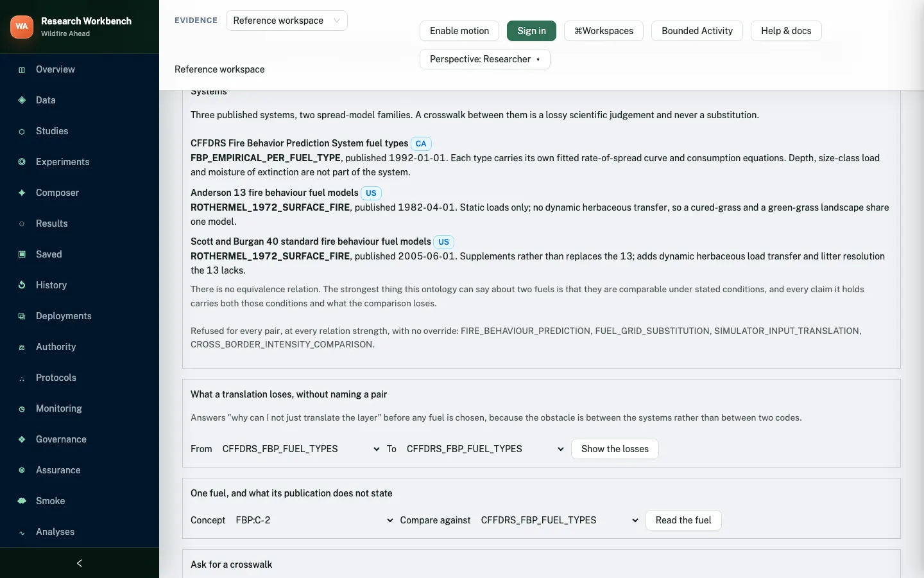
Task: Open Help & docs
Action: (x=786, y=31)
